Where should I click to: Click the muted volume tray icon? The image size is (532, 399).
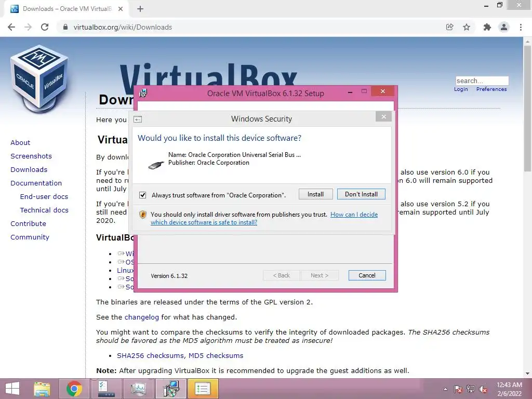point(483,389)
